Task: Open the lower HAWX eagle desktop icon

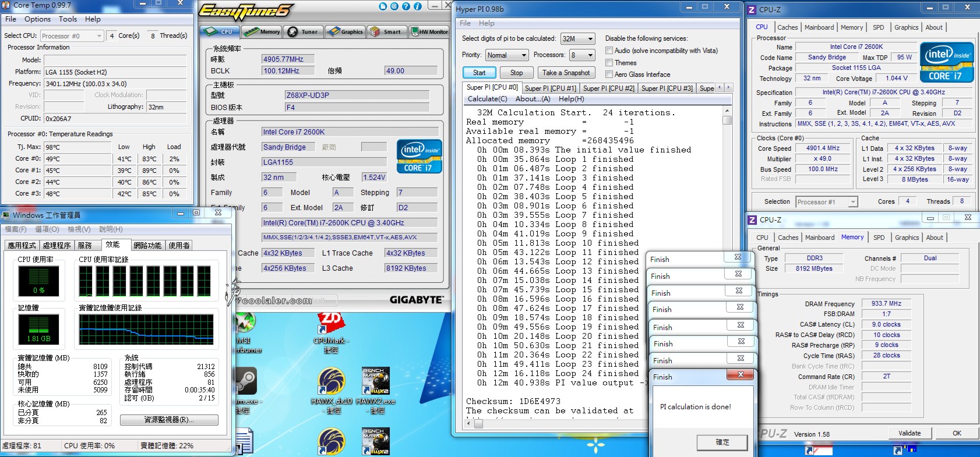Action: (x=331, y=441)
